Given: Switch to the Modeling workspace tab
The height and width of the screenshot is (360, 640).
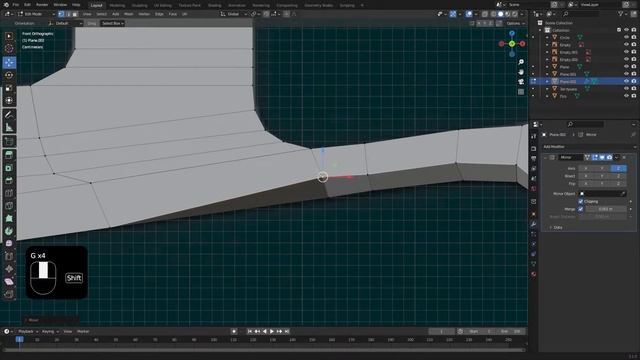Looking at the screenshot, I should click(117, 6).
